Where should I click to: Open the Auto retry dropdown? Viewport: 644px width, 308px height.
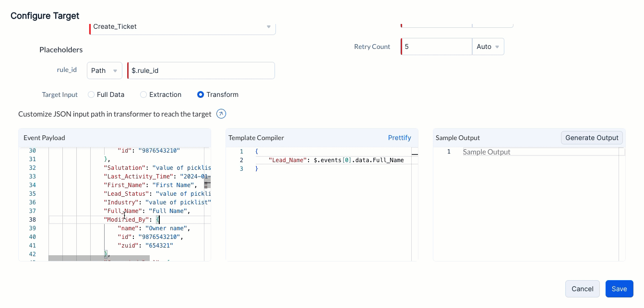click(488, 47)
